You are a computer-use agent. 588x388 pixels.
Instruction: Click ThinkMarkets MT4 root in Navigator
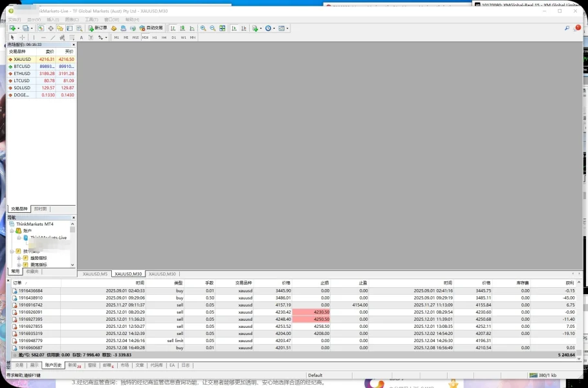pos(34,224)
